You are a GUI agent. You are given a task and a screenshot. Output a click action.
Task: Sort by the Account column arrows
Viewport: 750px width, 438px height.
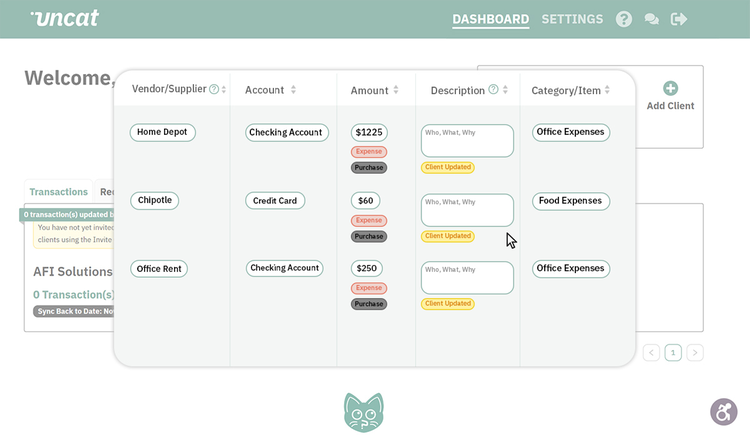click(293, 89)
